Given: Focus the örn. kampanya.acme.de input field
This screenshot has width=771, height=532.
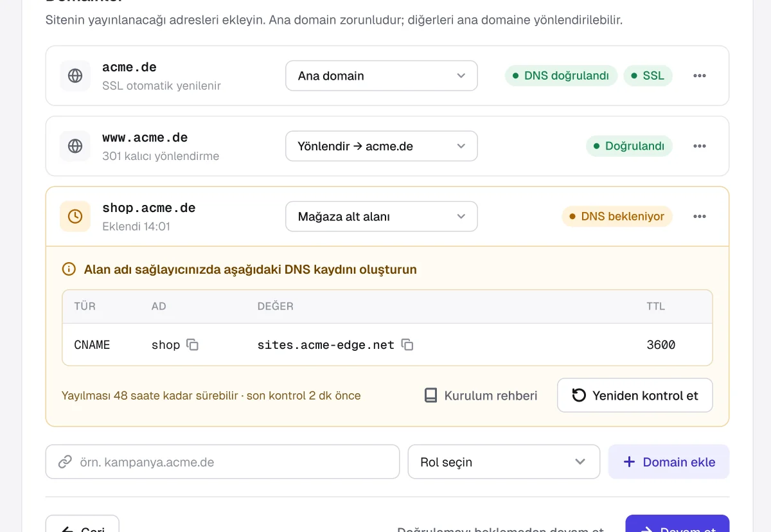Looking at the screenshot, I should (222, 462).
